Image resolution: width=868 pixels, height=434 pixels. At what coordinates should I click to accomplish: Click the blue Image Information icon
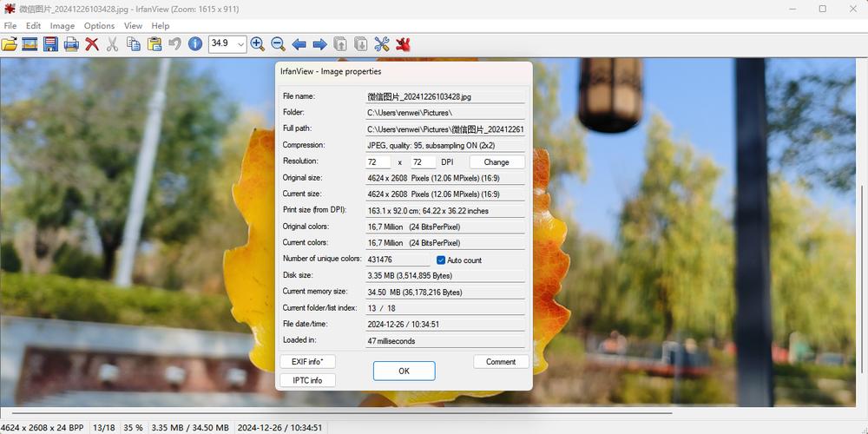195,44
